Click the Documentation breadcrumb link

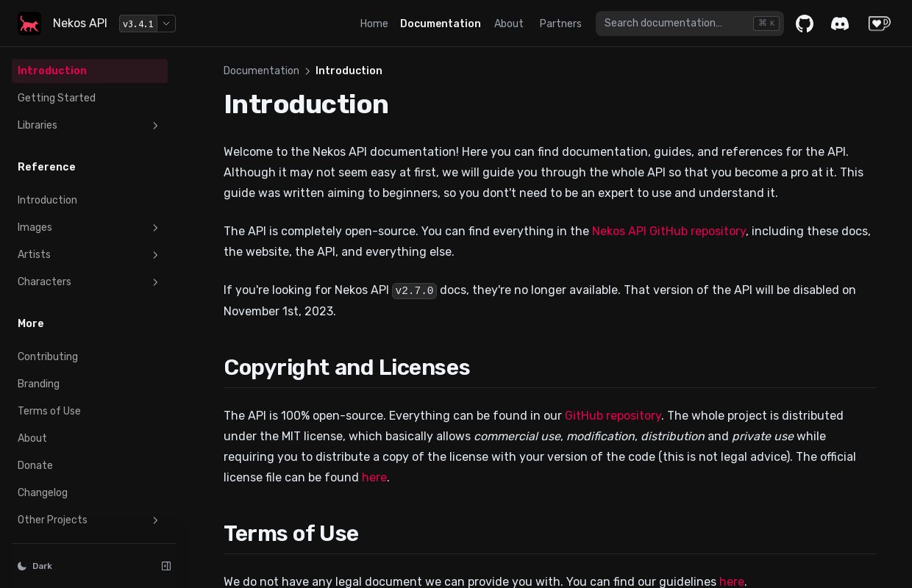(261, 71)
